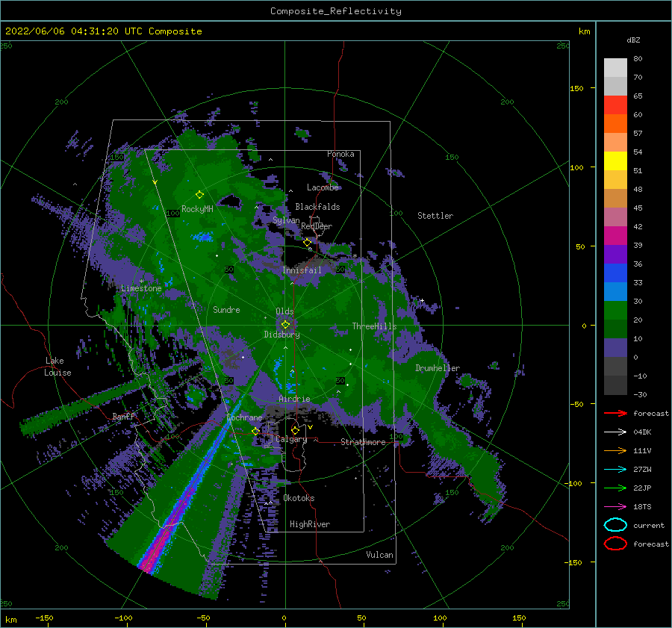This screenshot has height=628, width=672.
Task: Click the red forecast arrow in the legend
Action: tap(615, 413)
